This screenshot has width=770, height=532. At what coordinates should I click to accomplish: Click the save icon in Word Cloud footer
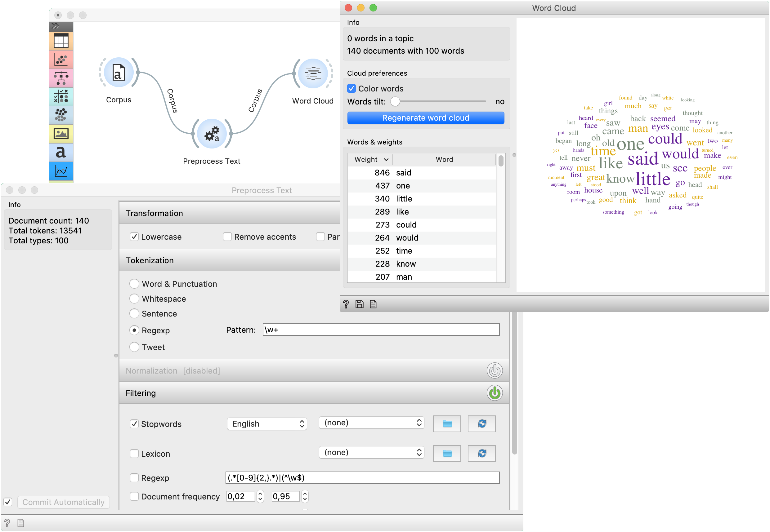point(360,304)
